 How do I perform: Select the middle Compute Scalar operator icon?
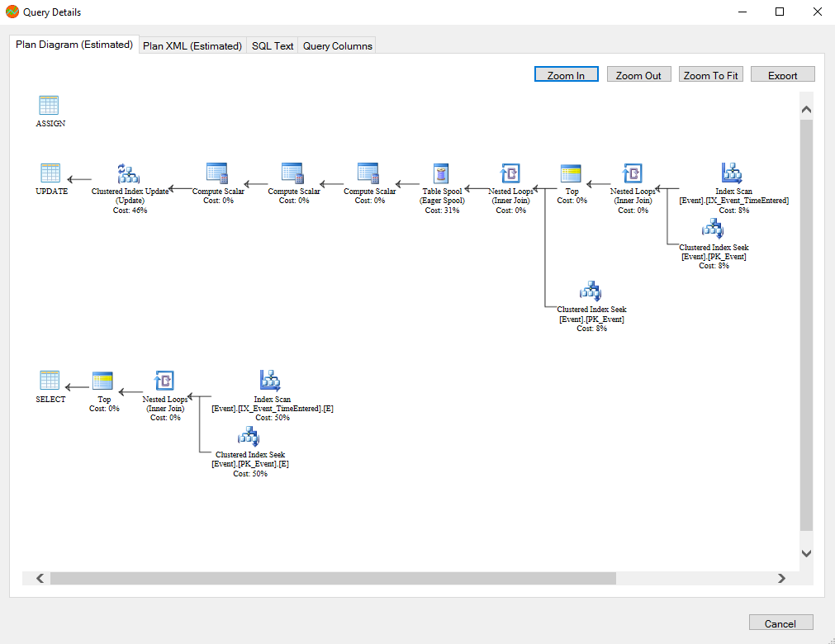tap(292, 173)
